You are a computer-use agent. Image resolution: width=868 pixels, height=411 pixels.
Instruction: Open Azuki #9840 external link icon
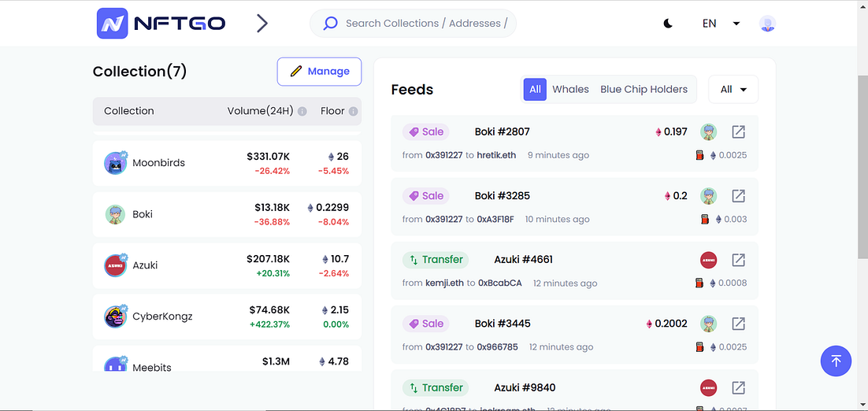click(x=739, y=387)
